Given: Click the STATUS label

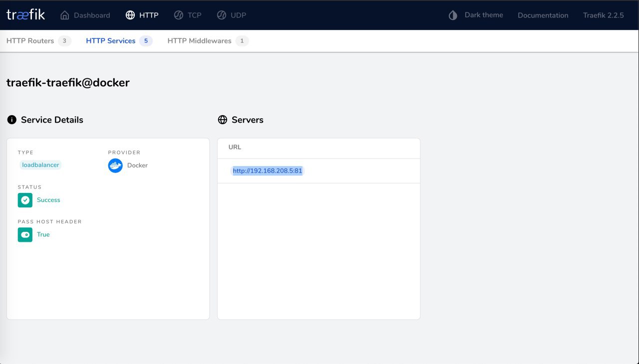Looking at the screenshot, I should tap(30, 187).
